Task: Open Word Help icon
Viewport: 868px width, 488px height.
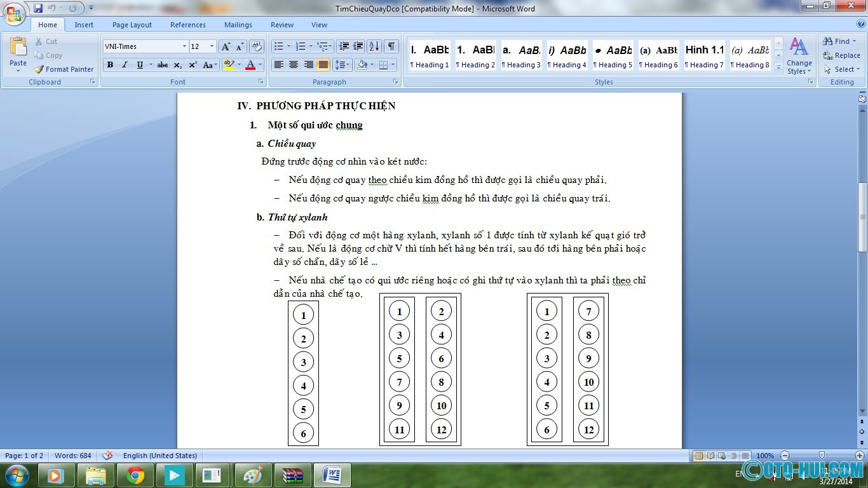Action: coord(860,25)
